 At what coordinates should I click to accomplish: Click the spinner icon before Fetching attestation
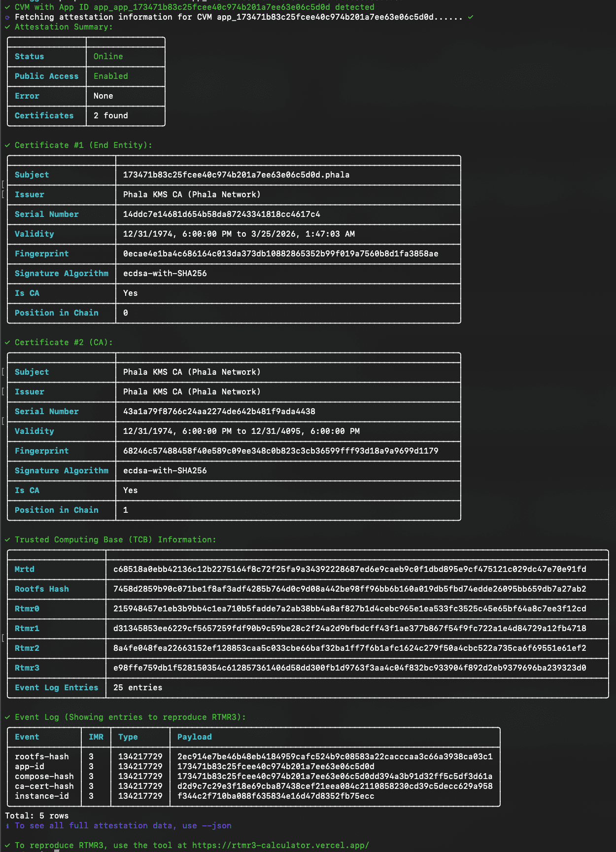pyautogui.click(x=7, y=17)
